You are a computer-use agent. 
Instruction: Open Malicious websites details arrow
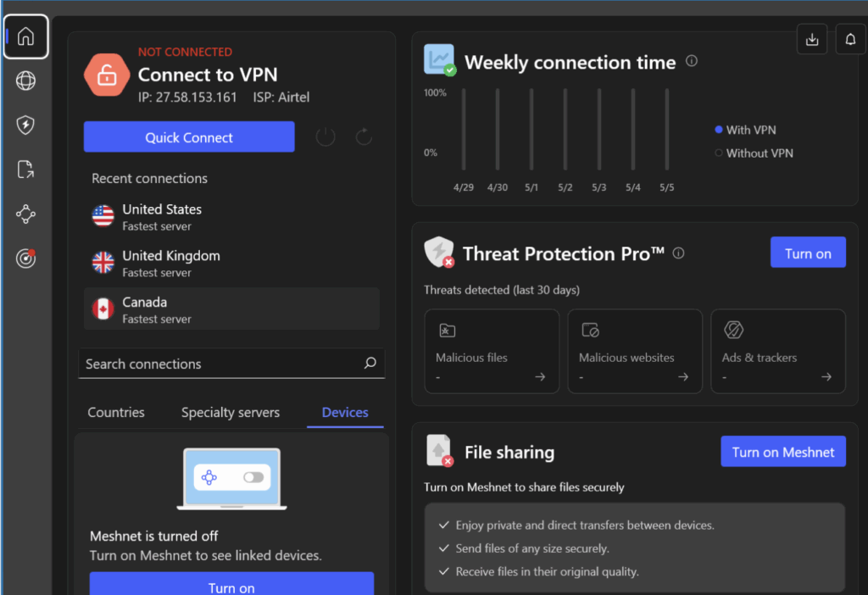click(x=683, y=377)
